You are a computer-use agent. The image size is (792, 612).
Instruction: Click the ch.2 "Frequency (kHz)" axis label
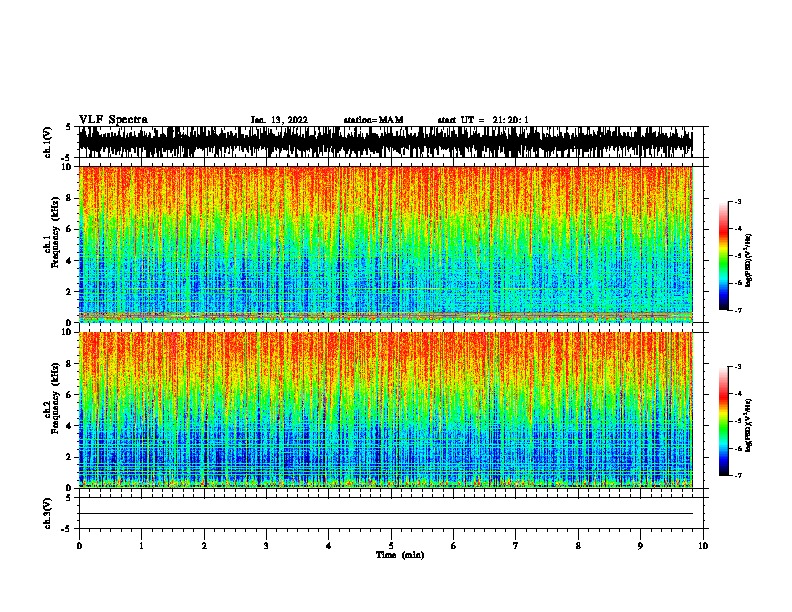point(55,398)
